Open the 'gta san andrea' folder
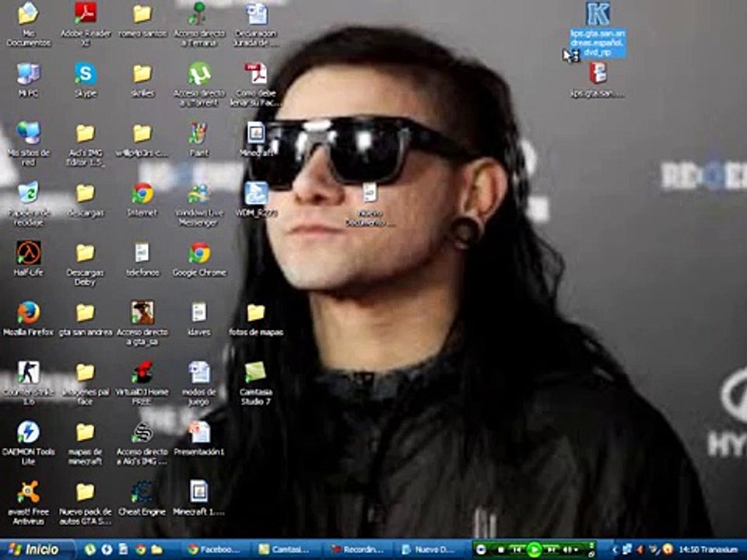The height and width of the screenshot is (560, 747). click(x=85, y=313)
